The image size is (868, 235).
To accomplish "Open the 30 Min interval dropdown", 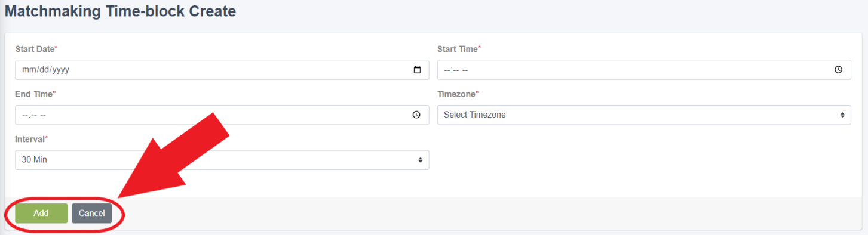I will tap(222, 160).
